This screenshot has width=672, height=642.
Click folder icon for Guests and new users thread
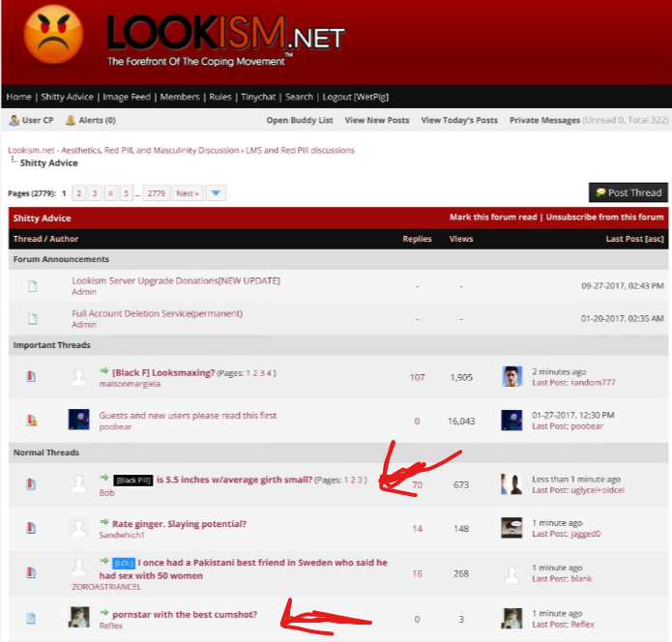[32, 421]
